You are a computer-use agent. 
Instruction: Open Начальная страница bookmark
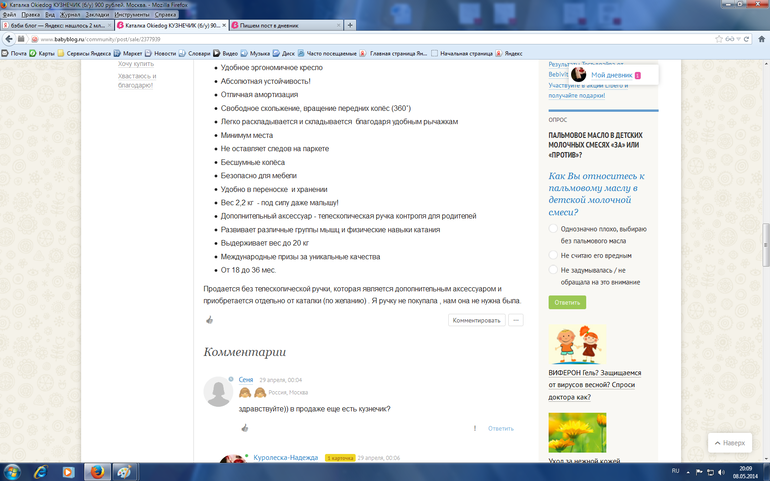pos(462,53)
